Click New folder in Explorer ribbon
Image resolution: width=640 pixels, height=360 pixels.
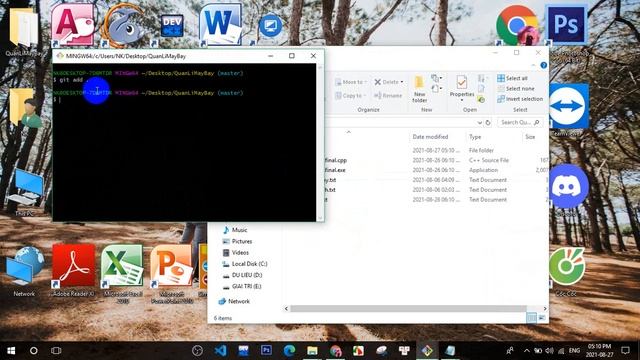419,89
